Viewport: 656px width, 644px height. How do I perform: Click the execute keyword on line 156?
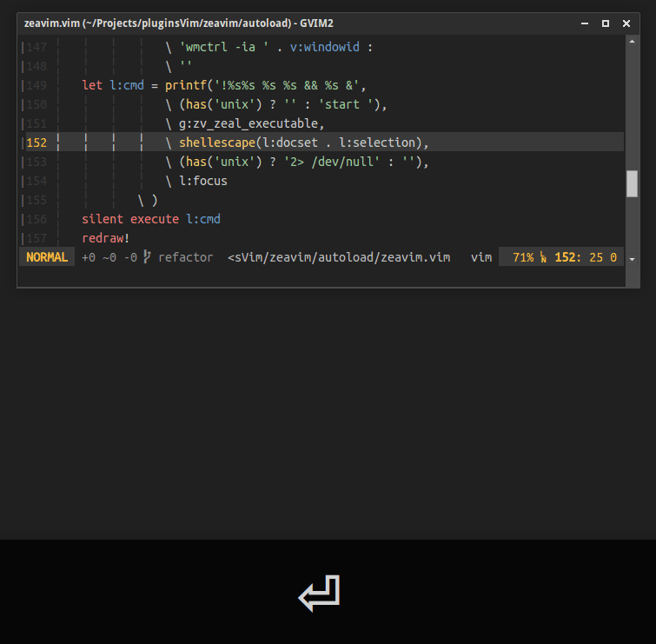coord(155,219)
